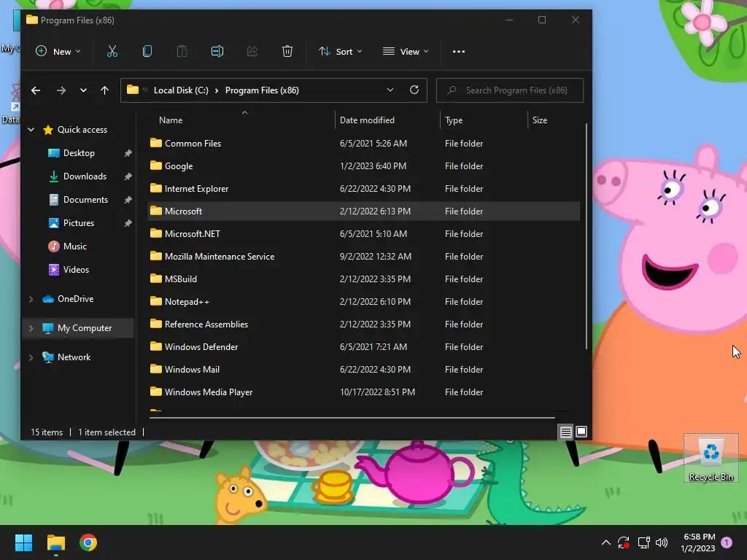Expand the OneDrive tree node

pyautogui.click(x=31, y=299)
